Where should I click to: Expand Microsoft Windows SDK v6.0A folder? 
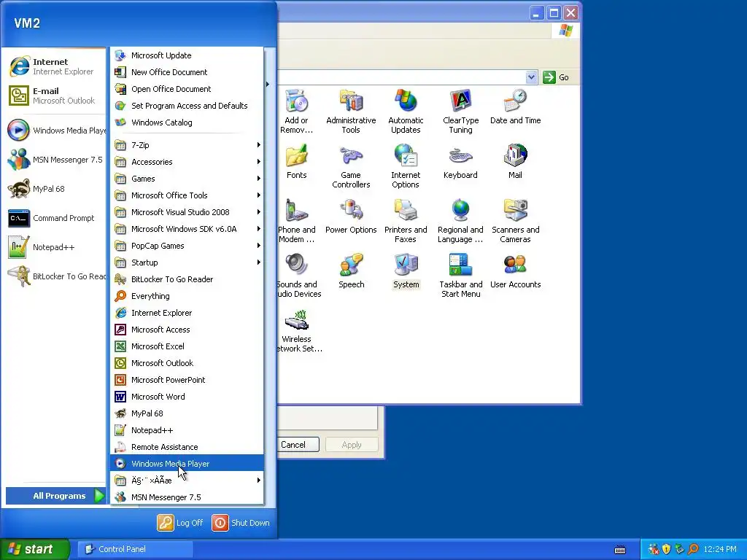point(187,229)
